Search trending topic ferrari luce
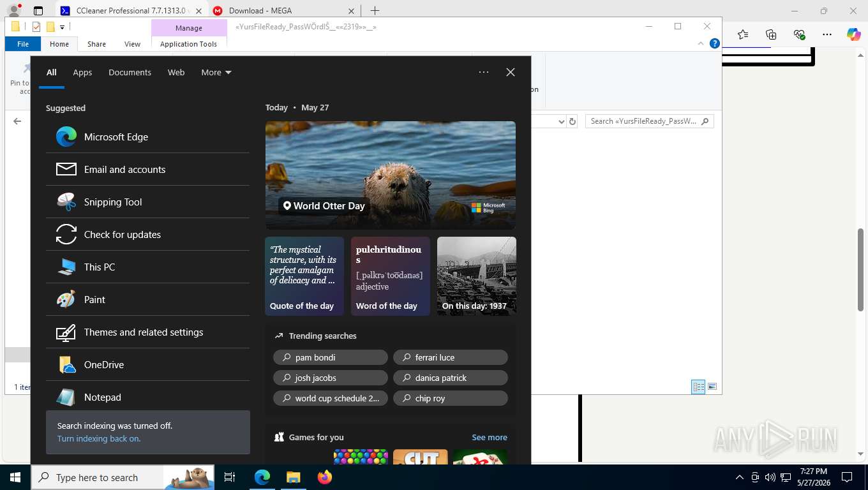Viewport: 868px width, 490px height. coord(451,357)
